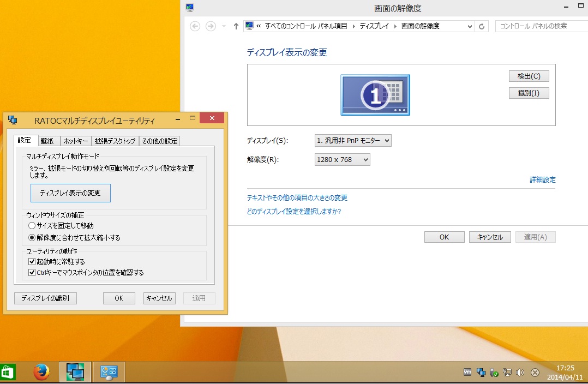Image resolution: width=588 pixels, height=384 pixels.
Task: Click the ディスプレイ表示の変更 button
Action: click(70, 193)
